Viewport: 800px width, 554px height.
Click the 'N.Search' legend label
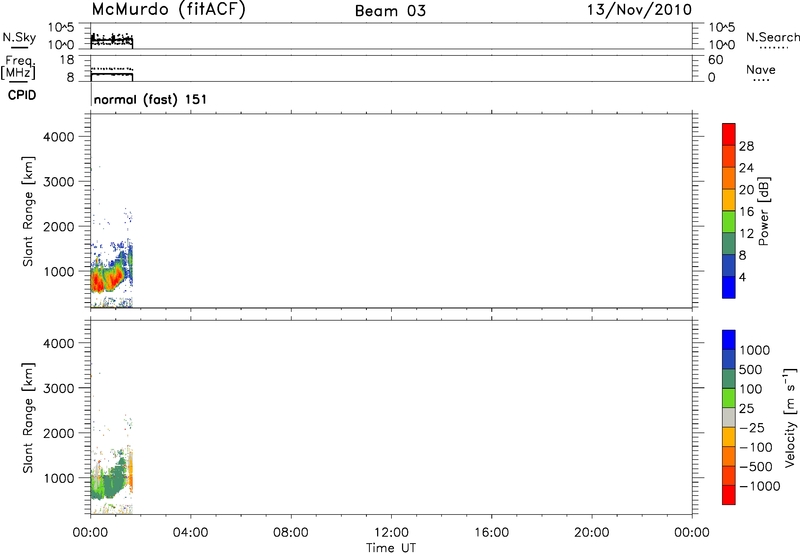point(772,37)
